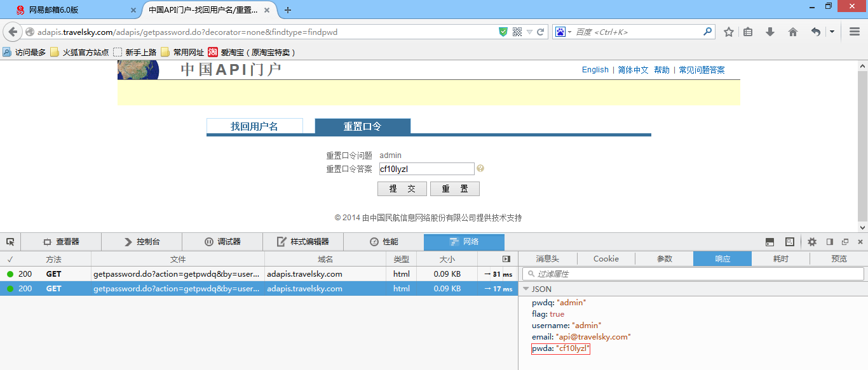Click the responsive design mode icon
The image size is (868, 370).
click(790, 242)
